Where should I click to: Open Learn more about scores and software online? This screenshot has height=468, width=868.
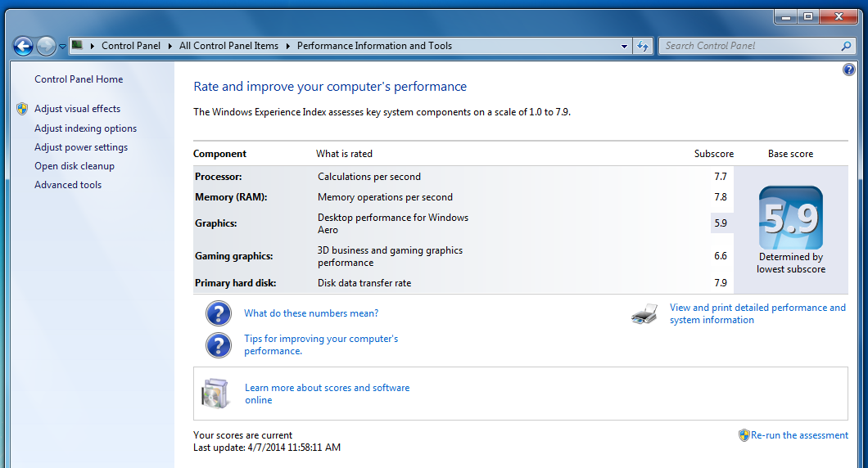tap(328, 394)
